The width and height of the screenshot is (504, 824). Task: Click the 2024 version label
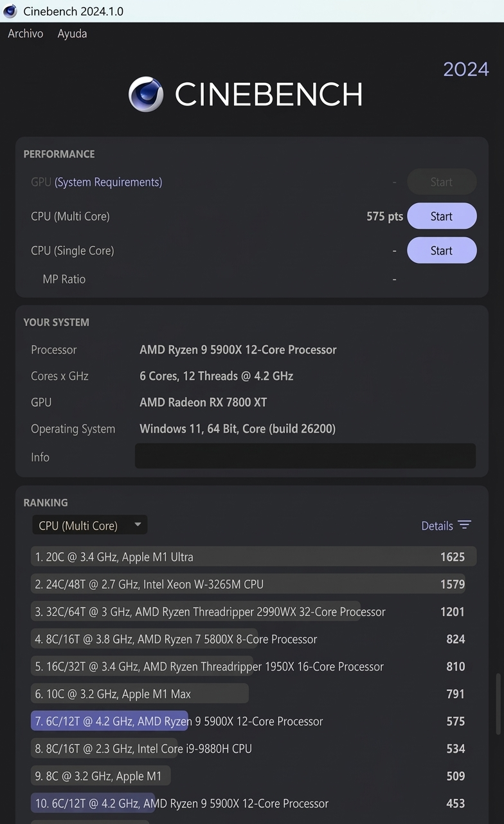(465, 69)
